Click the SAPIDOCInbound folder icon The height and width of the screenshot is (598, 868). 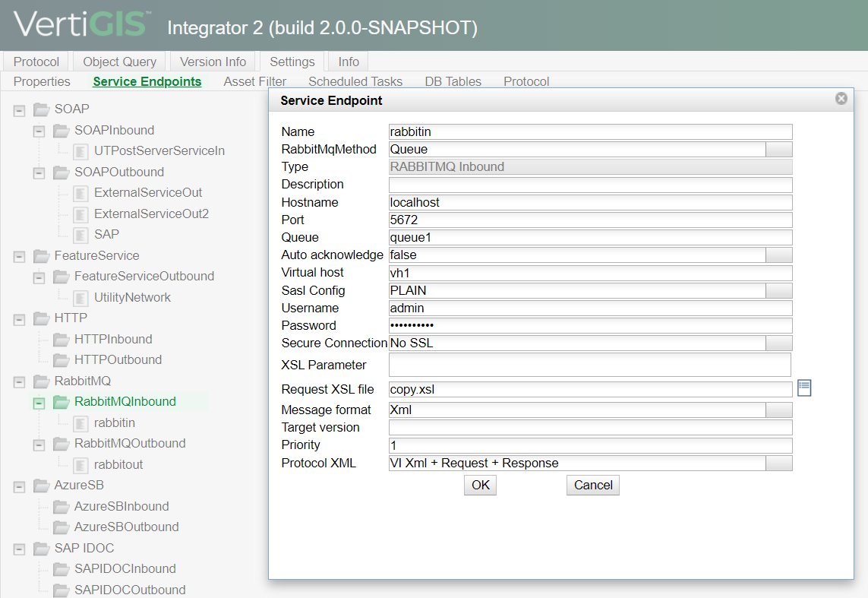62,569
